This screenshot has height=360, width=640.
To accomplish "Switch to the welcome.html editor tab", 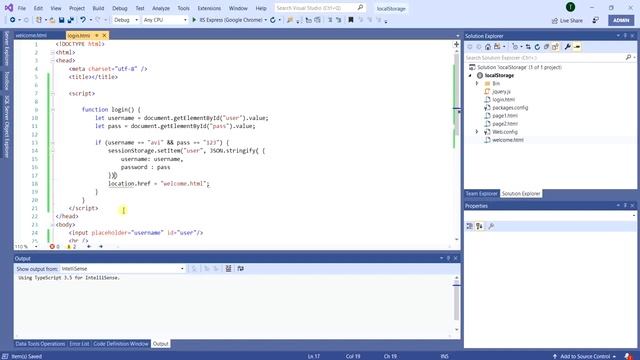I will tap(31, 36).
